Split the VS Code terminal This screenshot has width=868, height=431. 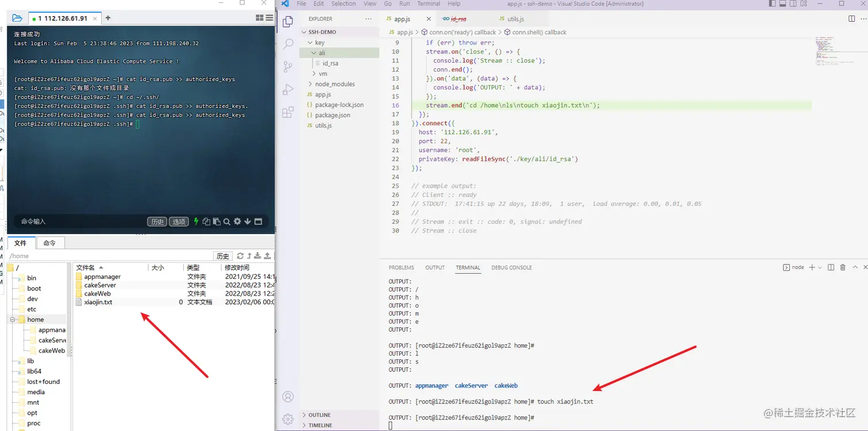coord(831,267)
